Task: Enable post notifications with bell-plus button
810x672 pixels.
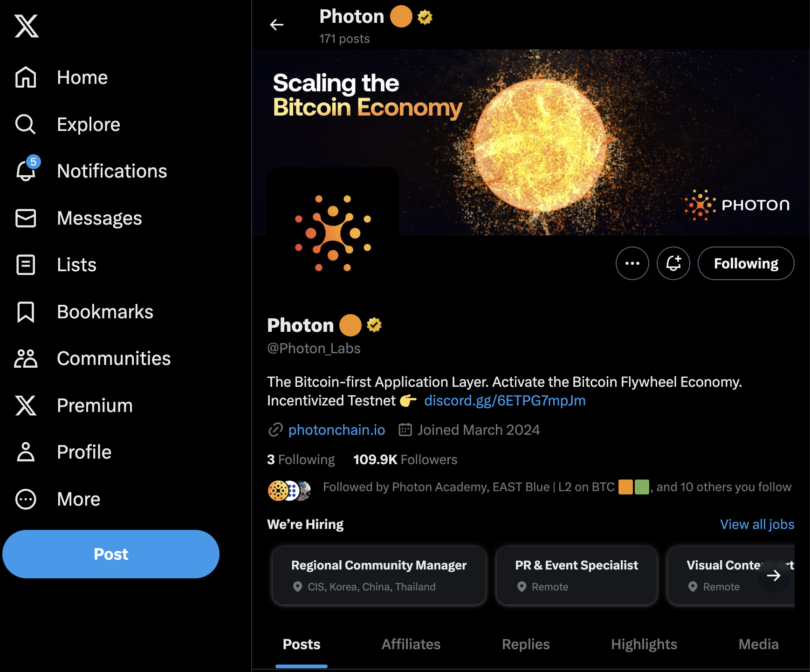Action: 673,263
